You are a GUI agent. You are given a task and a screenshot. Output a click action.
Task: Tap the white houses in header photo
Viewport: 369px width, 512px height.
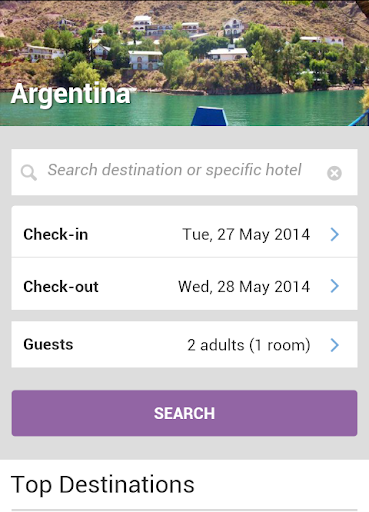(145, 59)
